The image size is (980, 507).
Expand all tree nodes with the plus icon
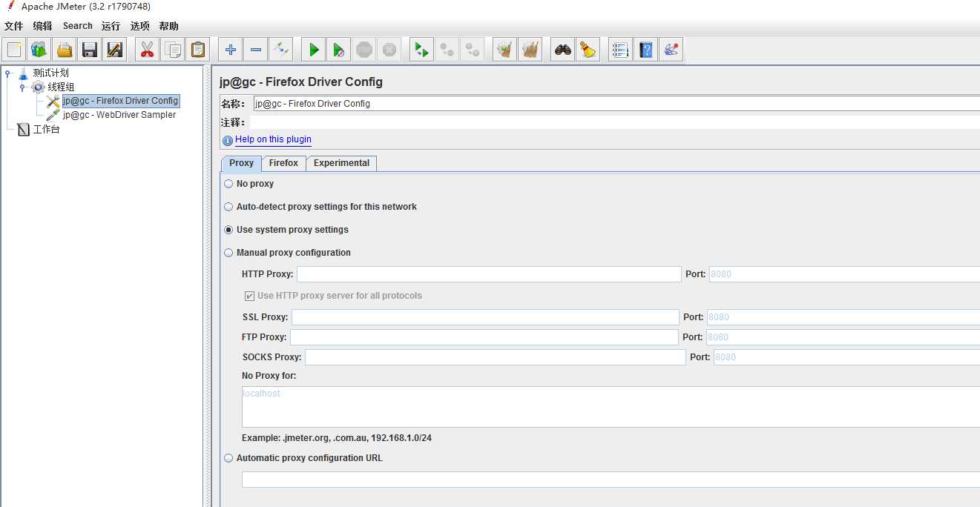click(x=231, y=50)
